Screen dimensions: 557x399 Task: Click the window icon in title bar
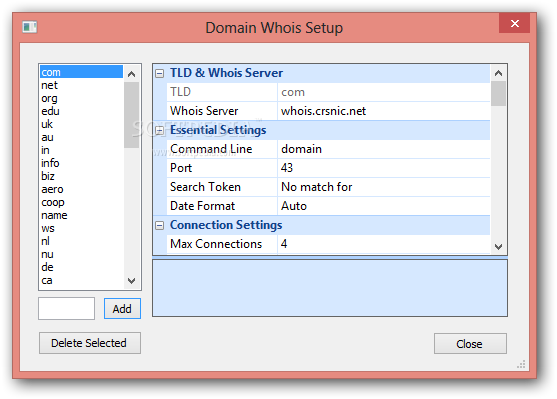(x=29, y=27)
